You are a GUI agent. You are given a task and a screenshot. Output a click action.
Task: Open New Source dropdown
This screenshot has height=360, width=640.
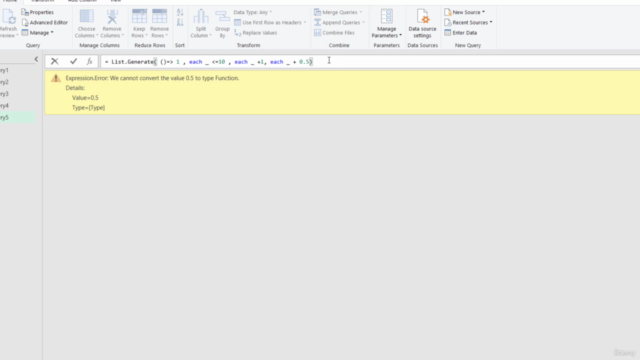pos(464,12)
